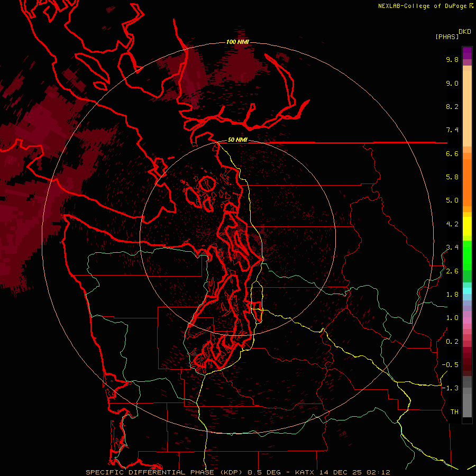The height and width of the screenshot is (476, 476).
Task: Click the -1.3 scale value
Action: pyautogui.click(x=450, y=388)
